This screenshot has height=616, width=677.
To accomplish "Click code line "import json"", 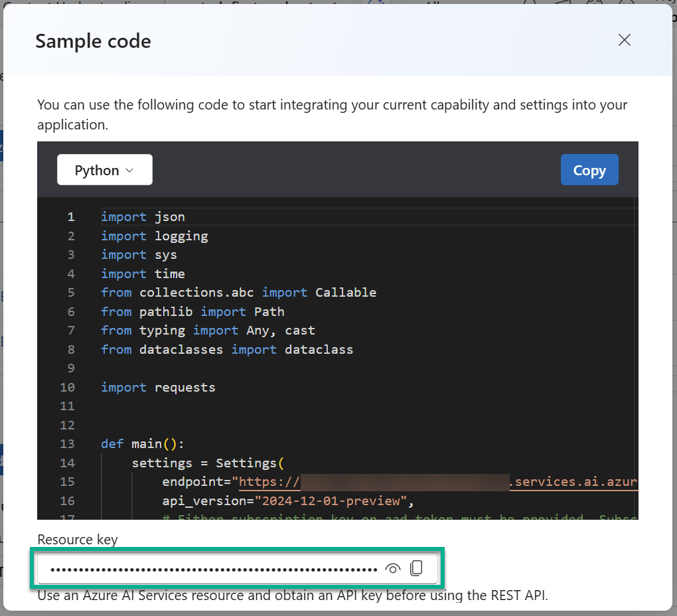I will 143,216.
